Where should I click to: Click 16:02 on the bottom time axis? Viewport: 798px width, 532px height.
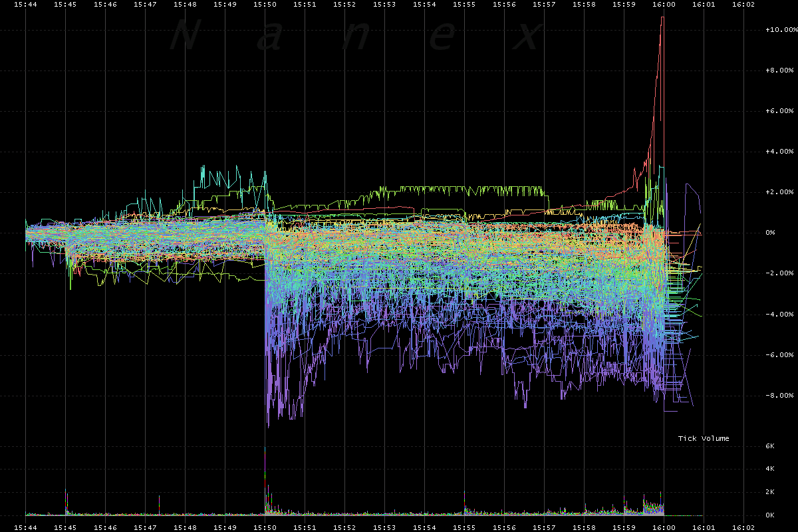point(743,527)
